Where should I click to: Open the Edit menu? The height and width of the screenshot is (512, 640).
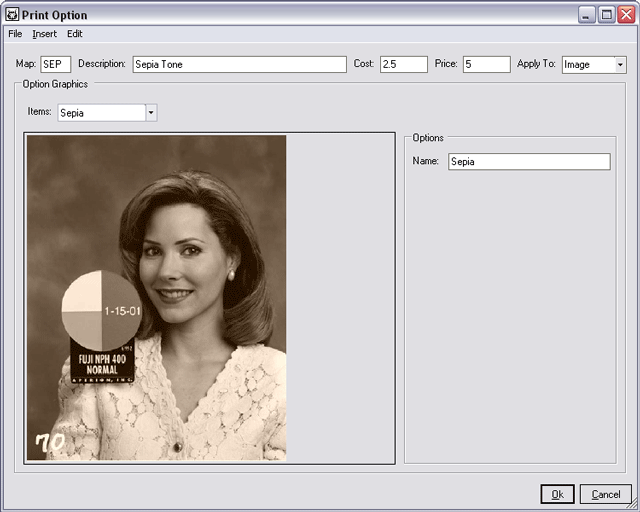(75, 34)
